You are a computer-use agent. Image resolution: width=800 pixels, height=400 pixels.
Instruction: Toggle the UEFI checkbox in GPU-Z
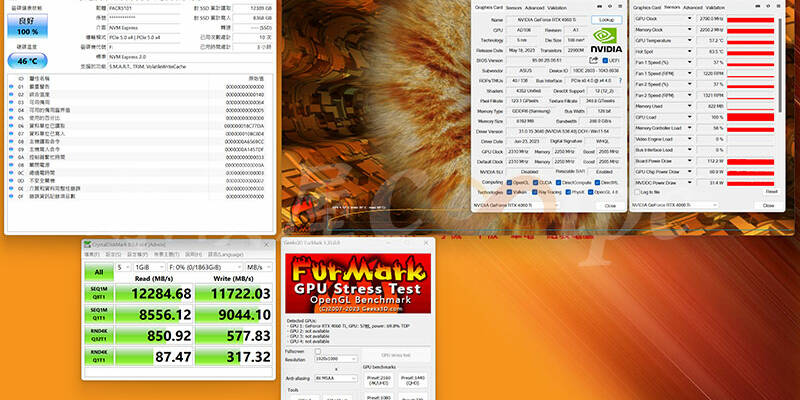point(605,60)
